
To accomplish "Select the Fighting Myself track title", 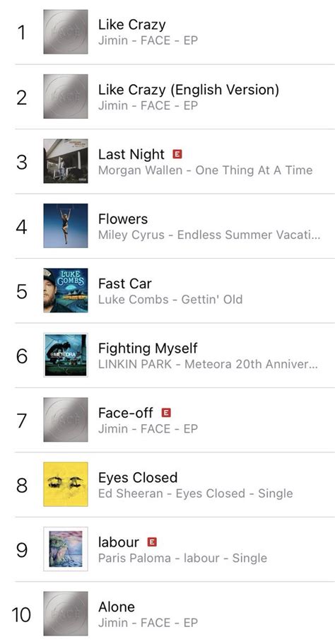I will 148,349.
